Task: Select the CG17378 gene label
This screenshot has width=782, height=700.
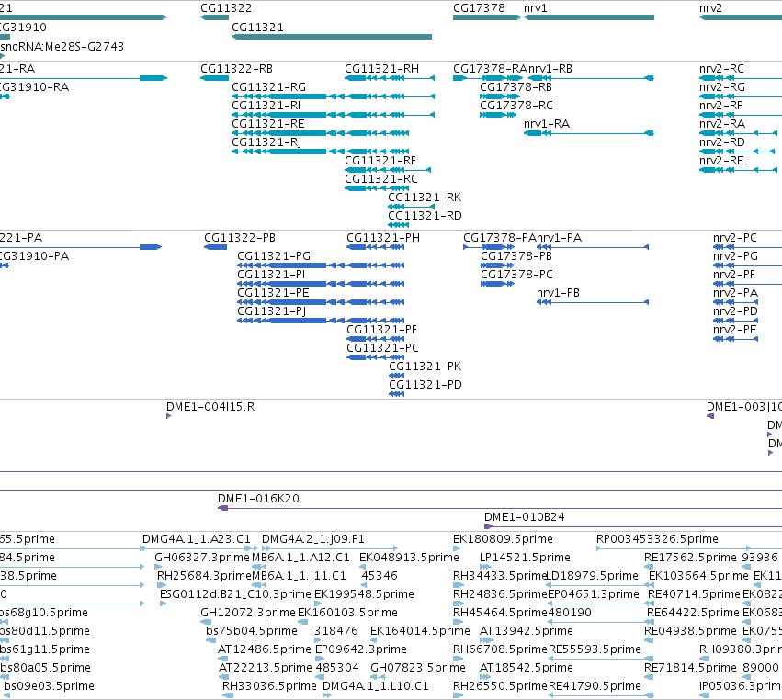Action: point(479,8)
